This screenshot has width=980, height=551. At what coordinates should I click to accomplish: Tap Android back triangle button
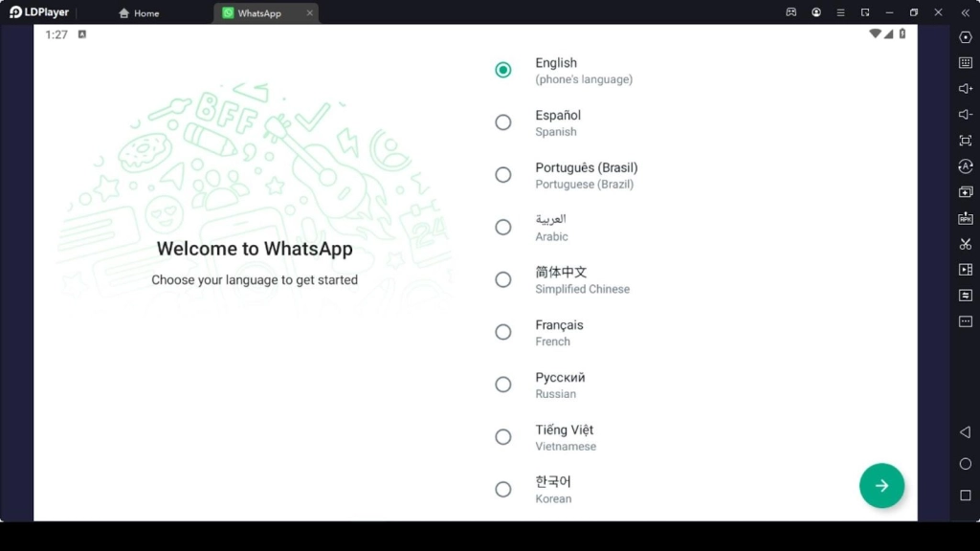(x=965, y=432)
